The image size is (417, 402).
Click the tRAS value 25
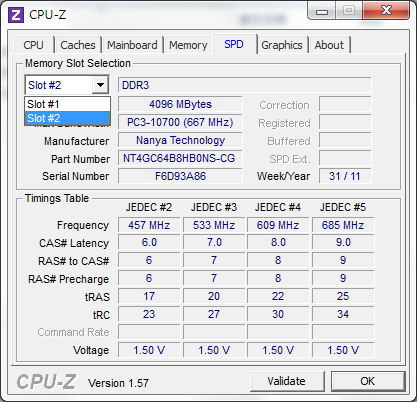point(343,296)
